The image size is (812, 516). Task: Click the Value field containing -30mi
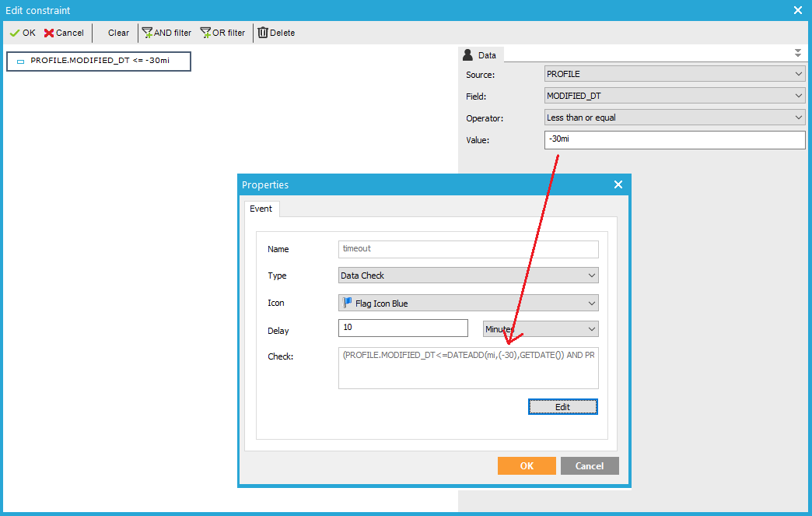click(x=675, y=139)
